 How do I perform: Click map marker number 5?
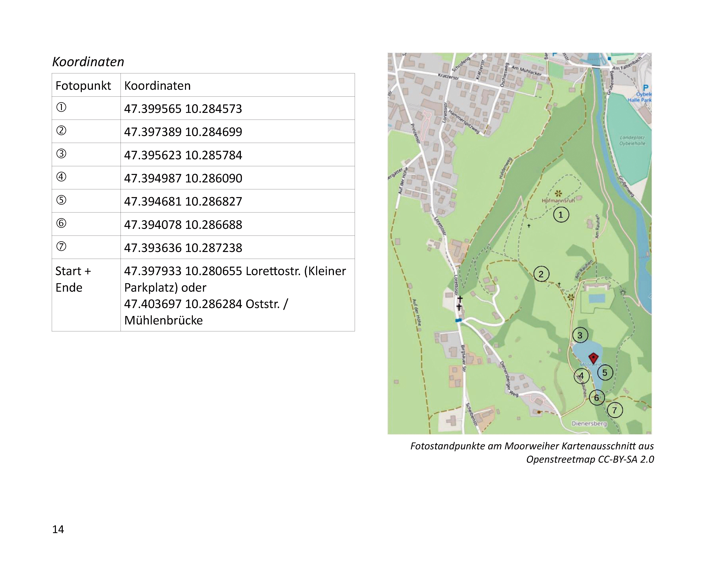(605, 373)
